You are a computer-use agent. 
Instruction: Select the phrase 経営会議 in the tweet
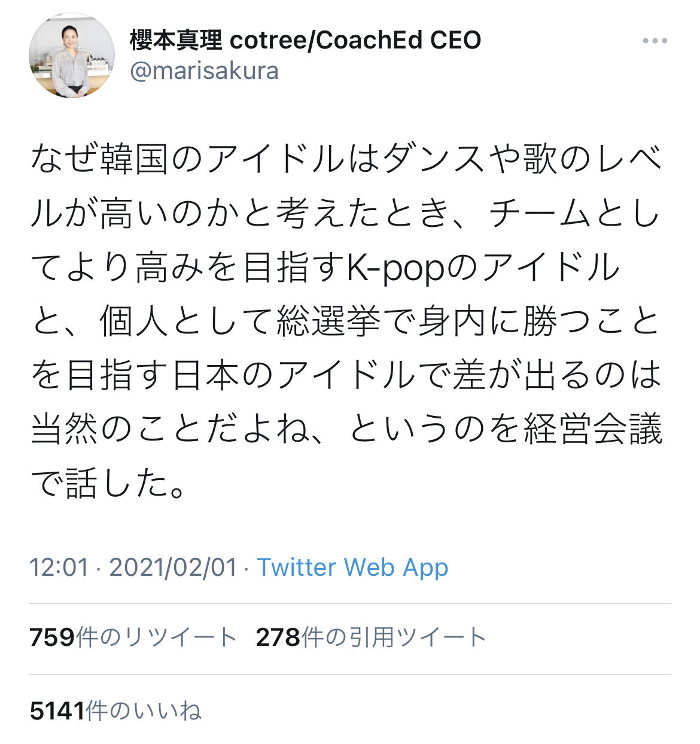click(593, 430)
